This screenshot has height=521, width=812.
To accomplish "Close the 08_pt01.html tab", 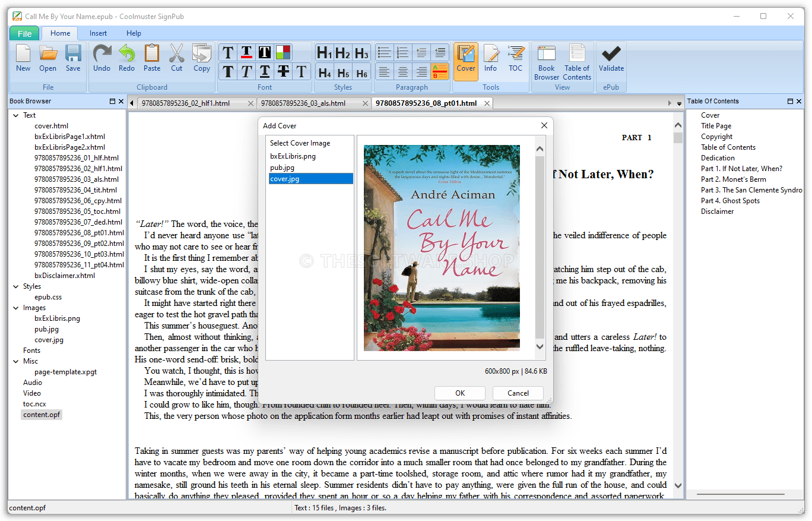I will tap(487, 103).
